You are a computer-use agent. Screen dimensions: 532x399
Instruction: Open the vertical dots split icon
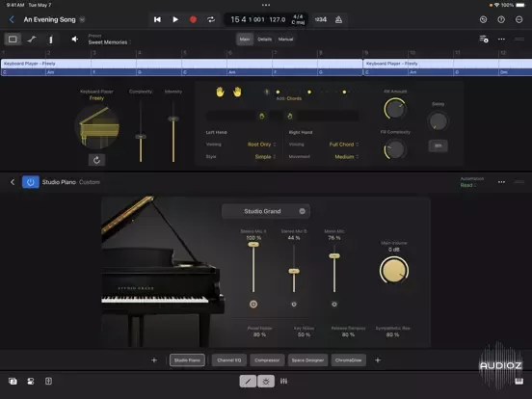[x=51, y=40]
